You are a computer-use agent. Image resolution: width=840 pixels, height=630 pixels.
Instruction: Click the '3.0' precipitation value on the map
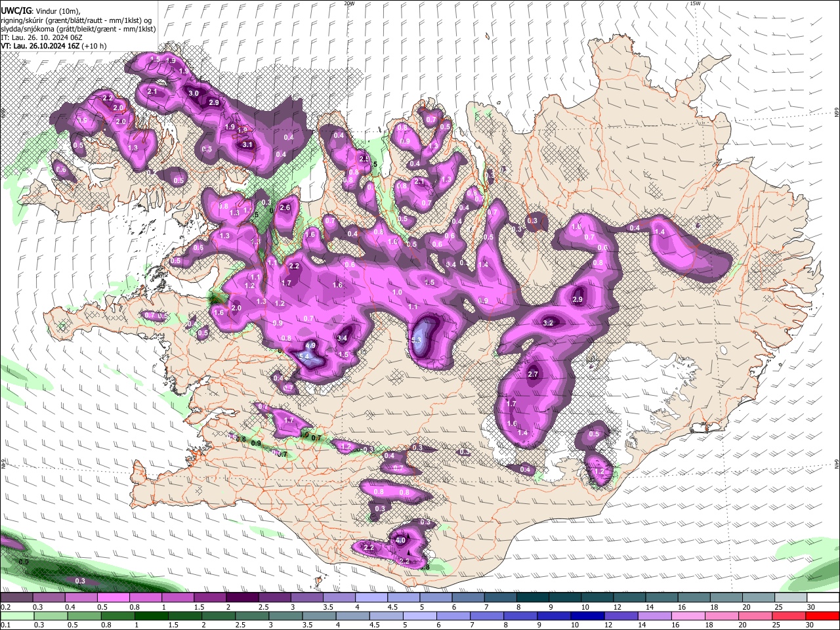click(194, 94)
